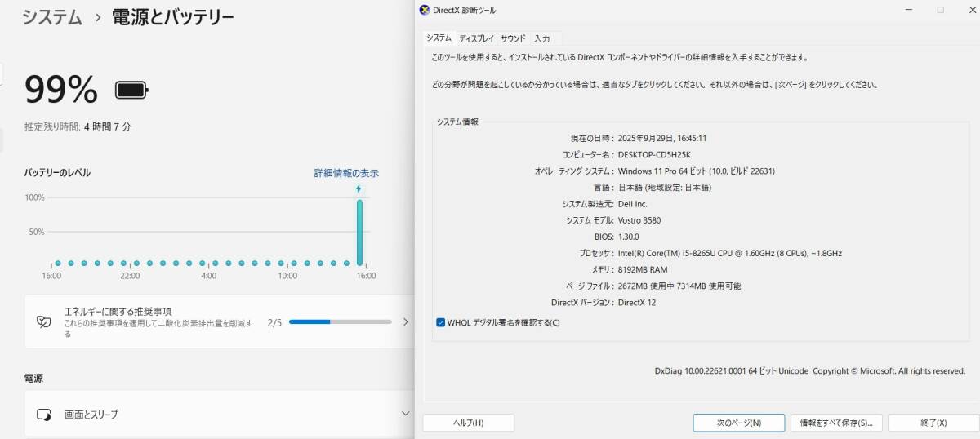This screenshot has width=980, height=439.
Task: Click the battery icon beside 99%
Action: tap(131, 90)
